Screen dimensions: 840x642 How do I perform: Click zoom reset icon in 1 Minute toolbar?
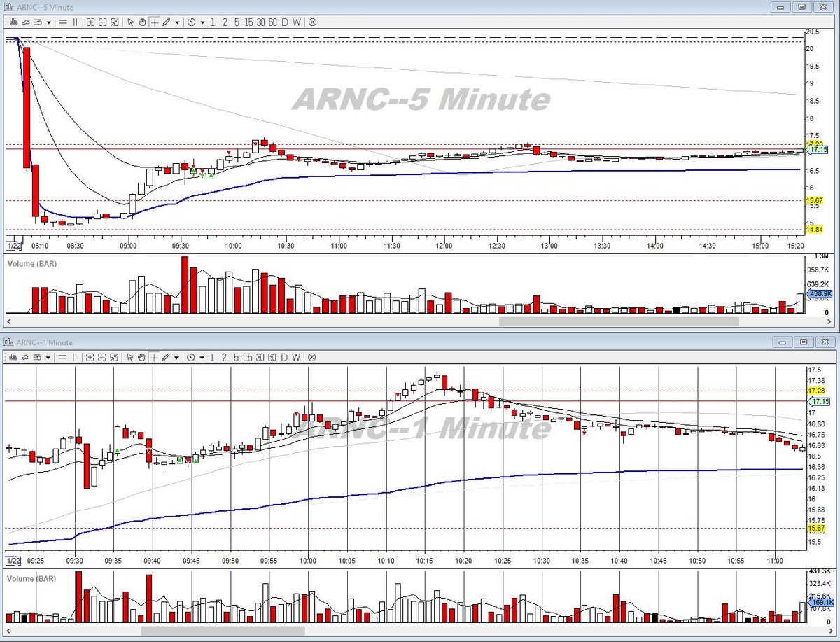pyautogui.click(x=115, y=357)
